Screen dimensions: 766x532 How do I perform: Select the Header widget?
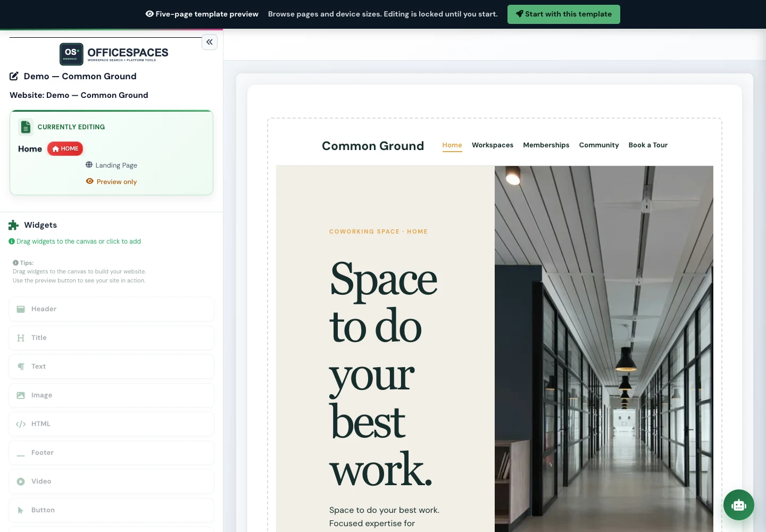pos(111,309)
